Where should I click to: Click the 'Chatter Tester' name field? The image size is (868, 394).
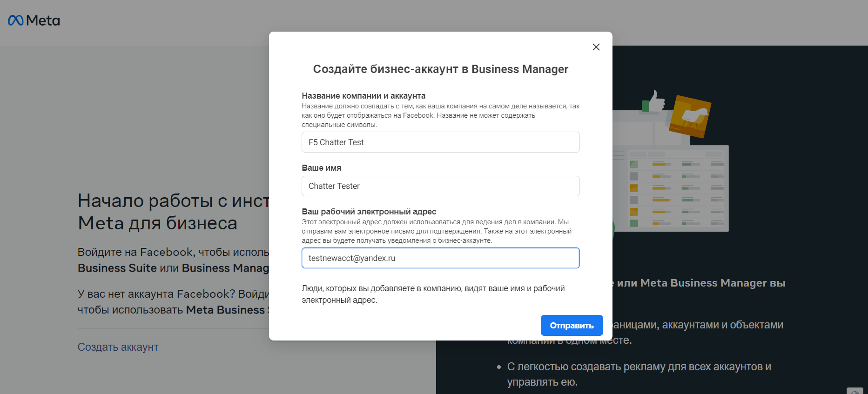pos(440,186)
